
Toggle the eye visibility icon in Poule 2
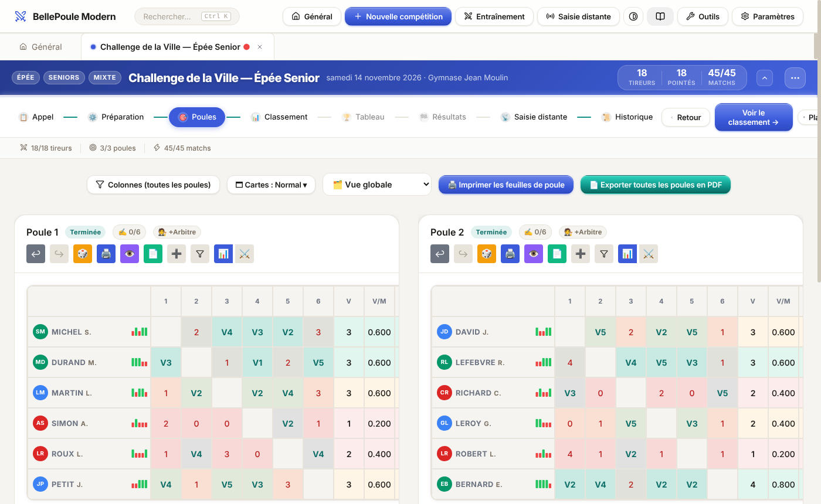coord(534,254)
